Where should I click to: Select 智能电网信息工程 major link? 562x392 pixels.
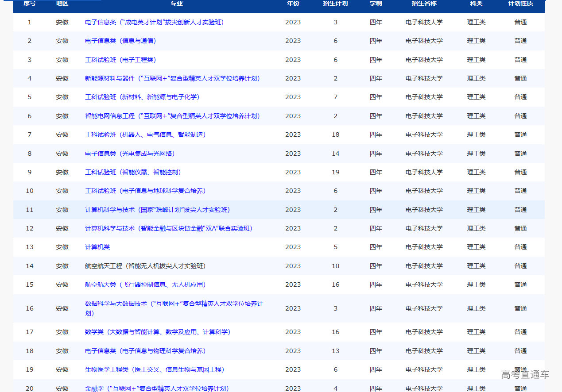coord(172,116)
